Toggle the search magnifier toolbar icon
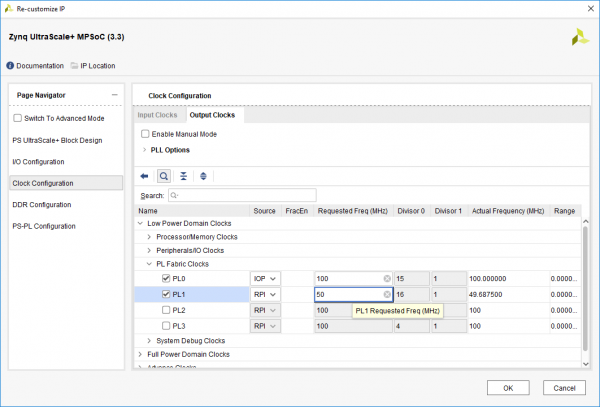 click(163, 175)
